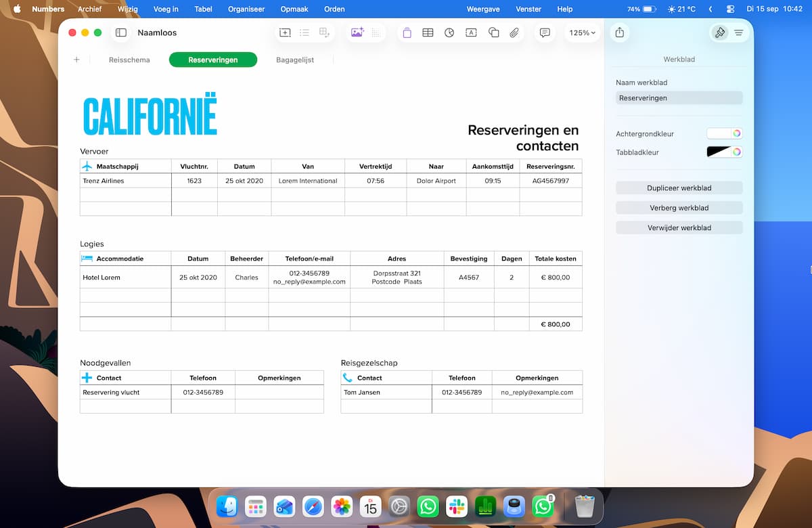The image size is (812, 528).
Task: Insert a chart via the pie chart icon
Action: tap(449, 32)
